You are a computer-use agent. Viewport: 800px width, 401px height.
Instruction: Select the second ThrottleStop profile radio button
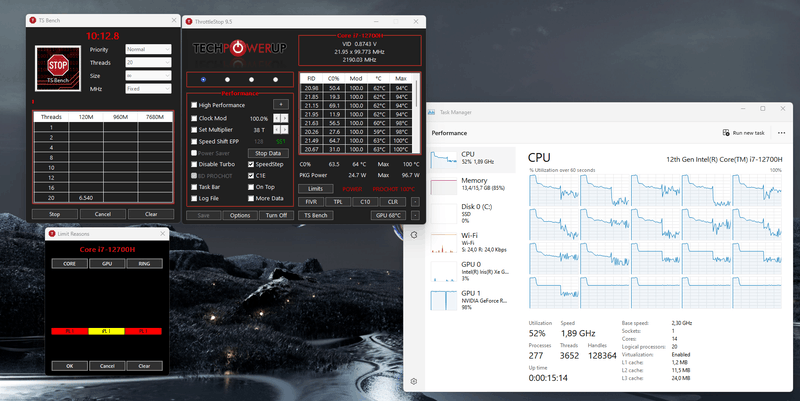coord(228,80)
